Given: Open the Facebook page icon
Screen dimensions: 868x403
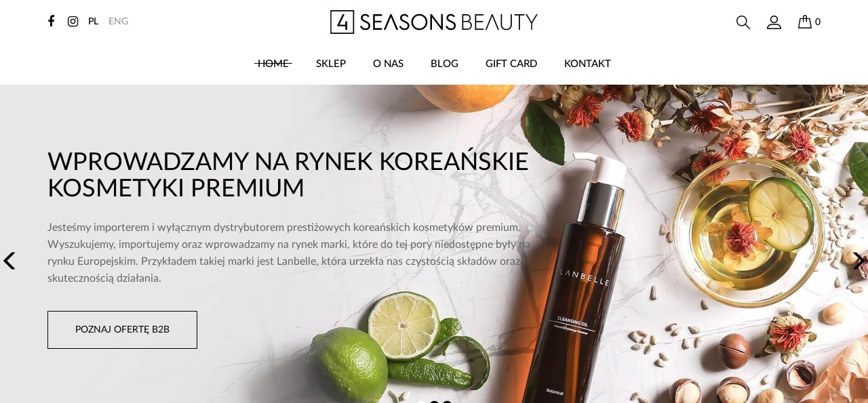Looking at the screenshot, I should [51, 21].
